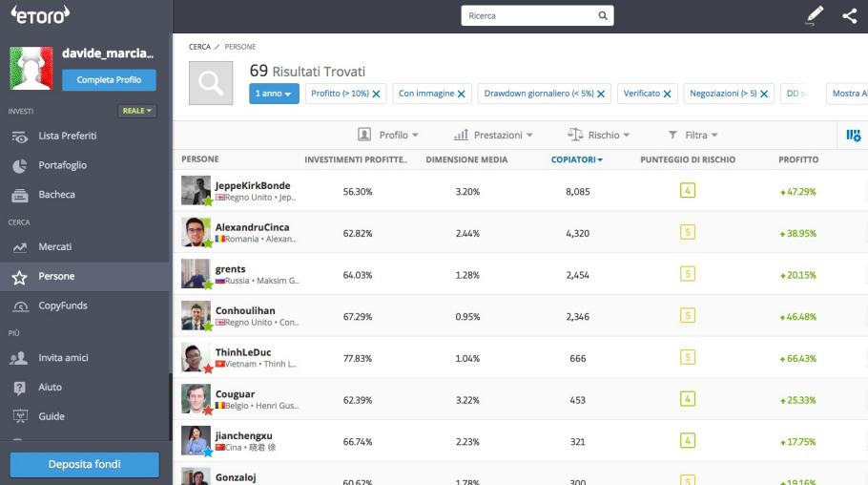Sort by the COPIATORI column header
This screenshot has width=868, height=485.
pos(576,159)
